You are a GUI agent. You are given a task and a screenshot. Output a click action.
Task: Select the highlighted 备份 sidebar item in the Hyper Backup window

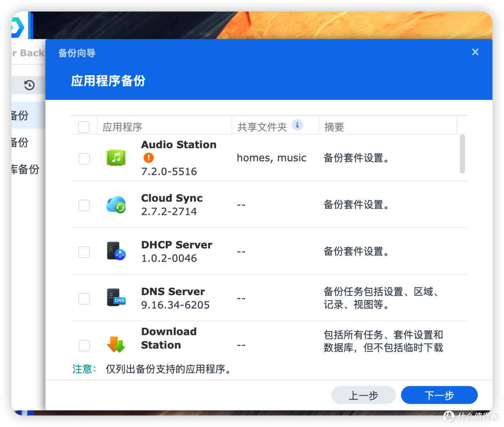(x=28, y=115)
